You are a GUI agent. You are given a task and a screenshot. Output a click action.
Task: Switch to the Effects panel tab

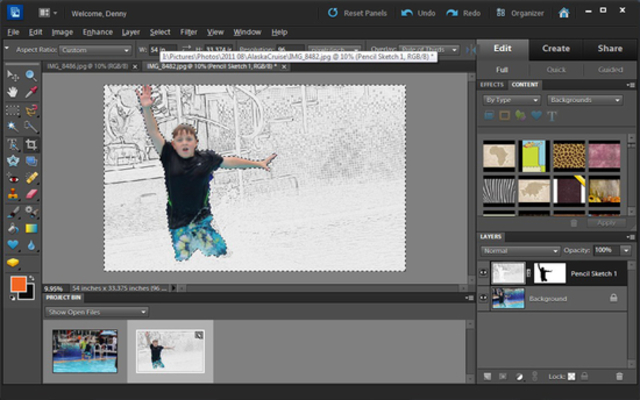pyautogui.click(x=493, y=85)
